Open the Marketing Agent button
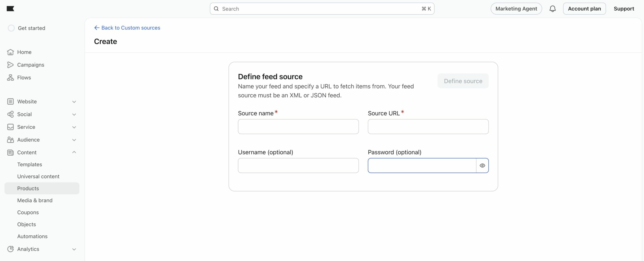Viewport: 644px width, 261px height. (516, 9)
